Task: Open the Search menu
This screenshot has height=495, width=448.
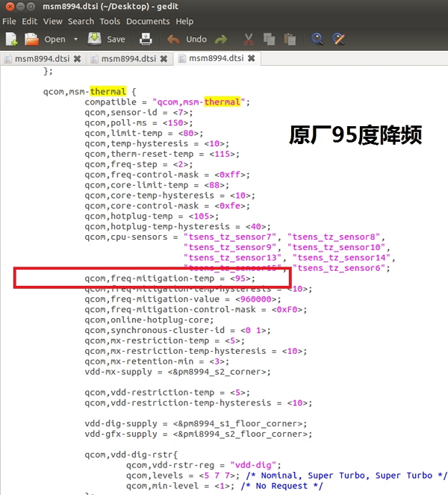Action: click(x=81, y=22)
